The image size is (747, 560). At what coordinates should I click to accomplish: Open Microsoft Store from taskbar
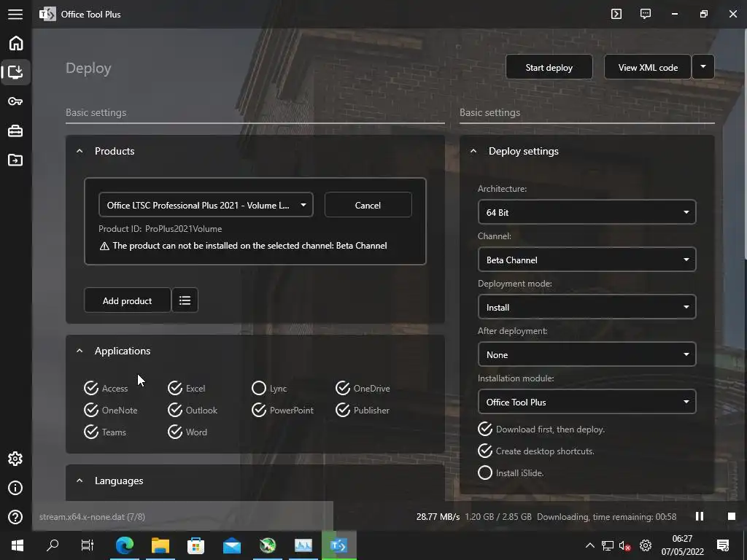(x=196, y=545)
